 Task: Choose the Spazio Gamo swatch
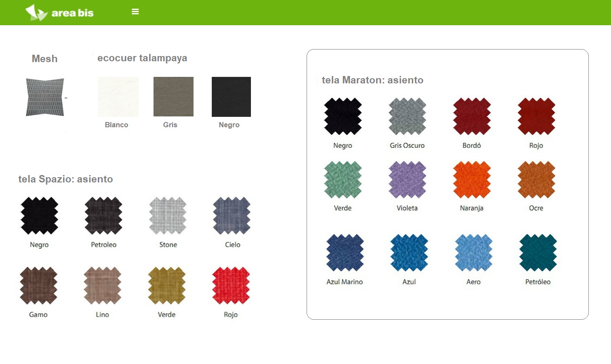pyautogui.click(x=39, y=286)
